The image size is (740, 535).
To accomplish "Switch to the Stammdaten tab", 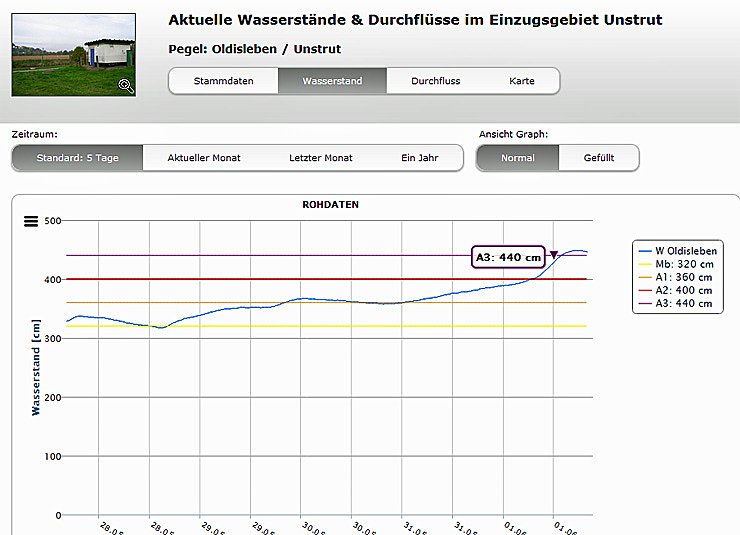I will point(223,81).
